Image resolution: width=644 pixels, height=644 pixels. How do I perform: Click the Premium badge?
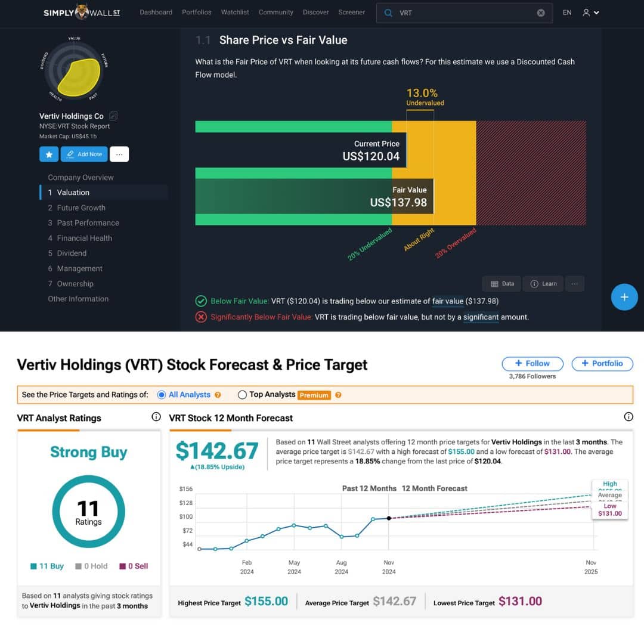[x=314, y=395]
